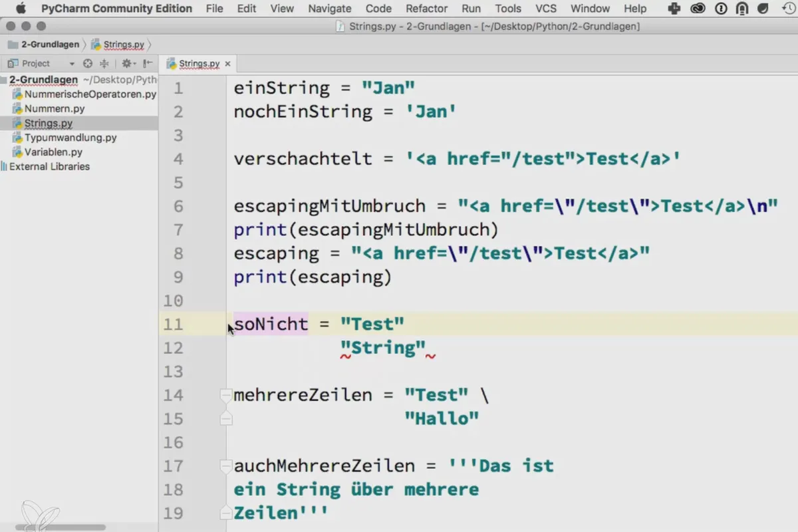The image size is (798, 532).
Task: Close the Strings.py editor tab
Action: click(x=227, y=64)
